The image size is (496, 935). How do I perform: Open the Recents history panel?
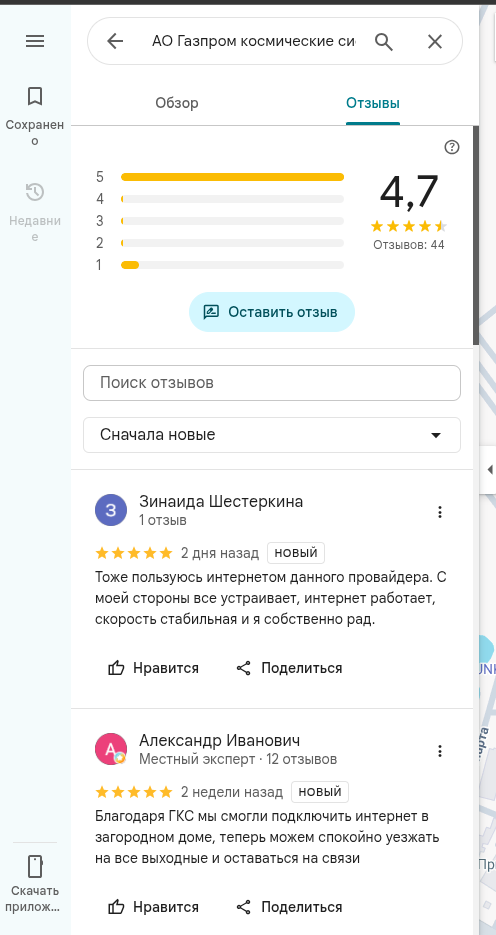click(35, 212)
